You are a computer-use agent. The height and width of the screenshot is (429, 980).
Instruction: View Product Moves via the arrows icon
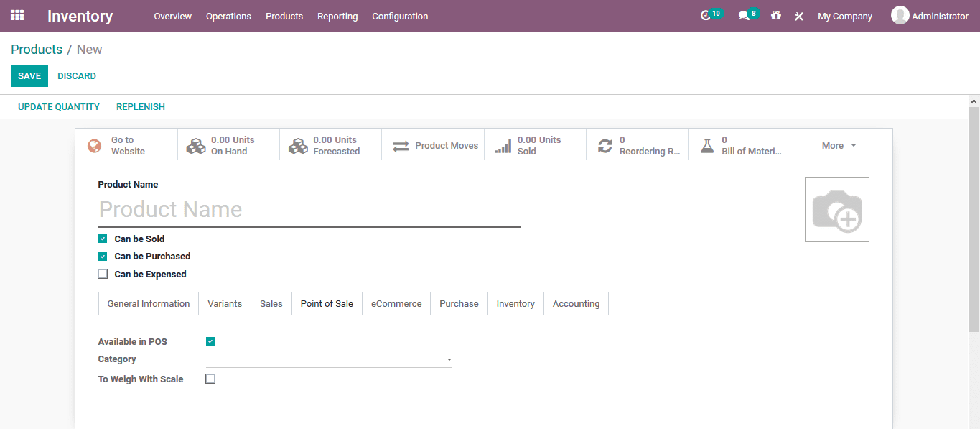point(433,144)
